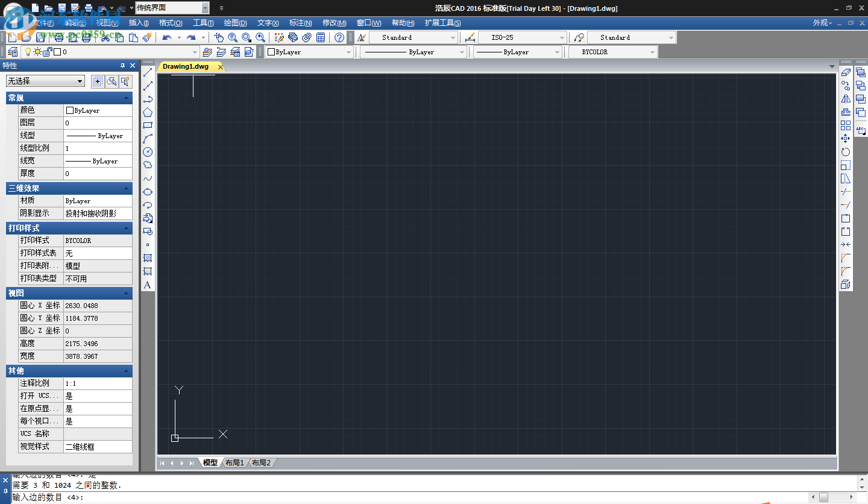Viewport: 868px width, 504px height.
Task: Click the Text Style icon
Action: 362,37
